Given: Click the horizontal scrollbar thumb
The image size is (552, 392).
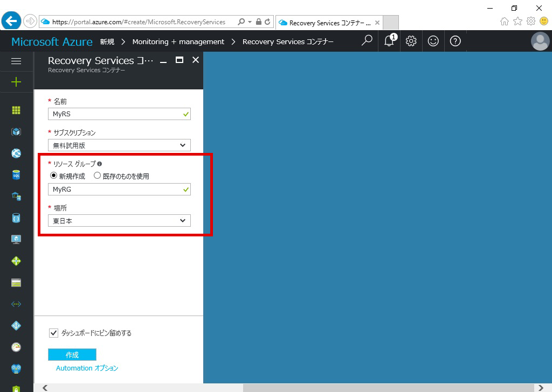Looking at the screenshot, I should 389,388.
